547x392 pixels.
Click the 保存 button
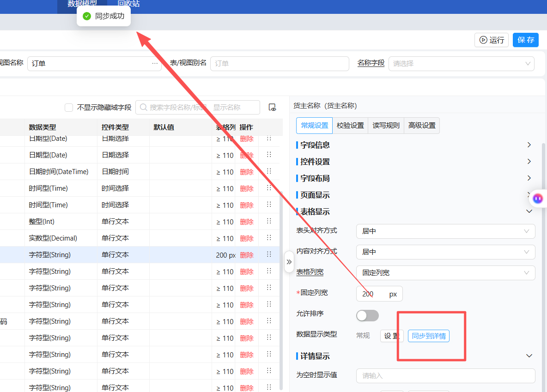[526, 40]
